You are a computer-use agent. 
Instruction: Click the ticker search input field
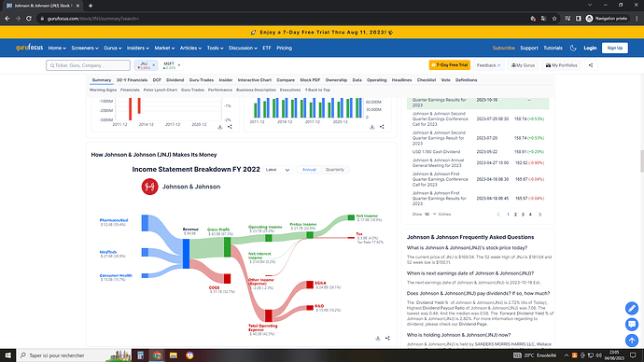click(89, 65)
